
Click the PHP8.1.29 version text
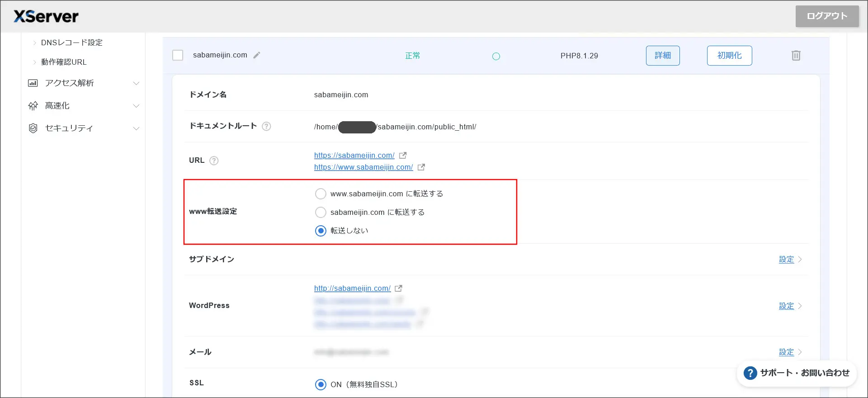pos(579,56)
